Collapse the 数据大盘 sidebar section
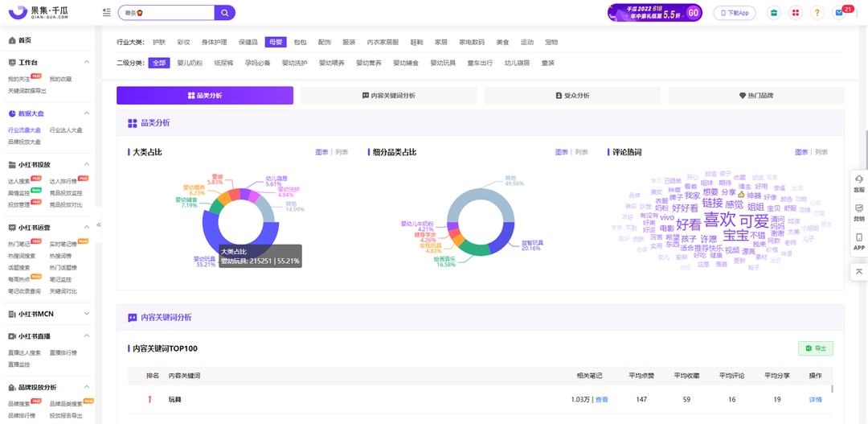 pyautogui.click(x=87, y=113)
